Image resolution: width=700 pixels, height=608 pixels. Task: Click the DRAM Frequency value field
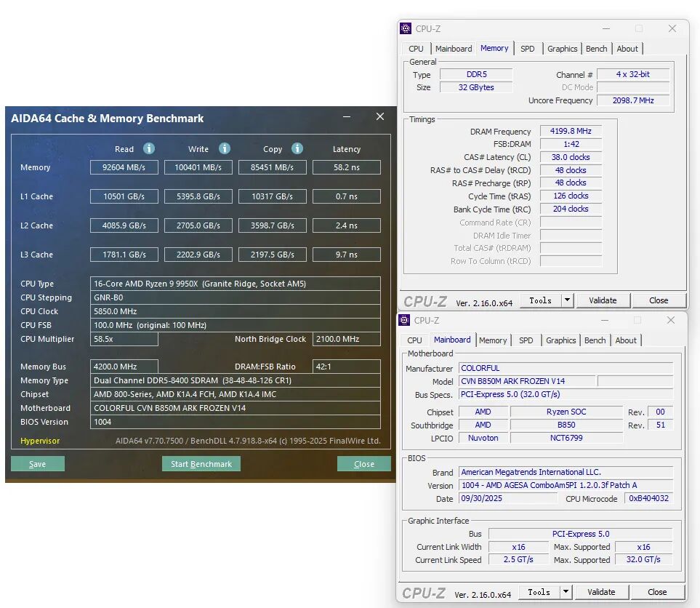(570, 131)
